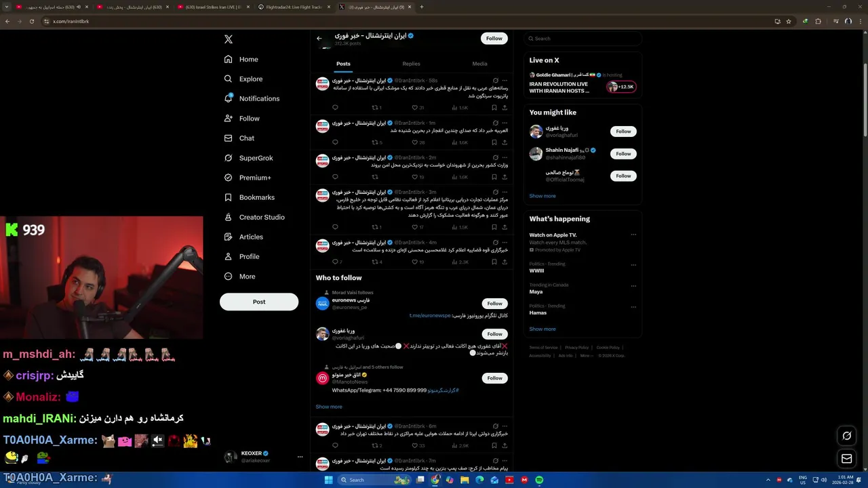Open the Home icon in sidebar
Image resolution: width=868 pixels, height=488 pixels.
pos(229,59)
